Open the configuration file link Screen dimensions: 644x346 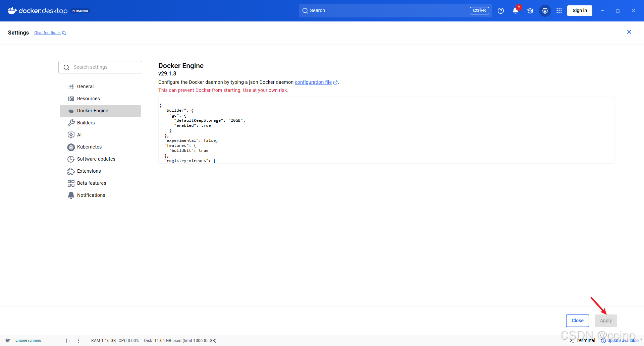click(x=313, y=82)
